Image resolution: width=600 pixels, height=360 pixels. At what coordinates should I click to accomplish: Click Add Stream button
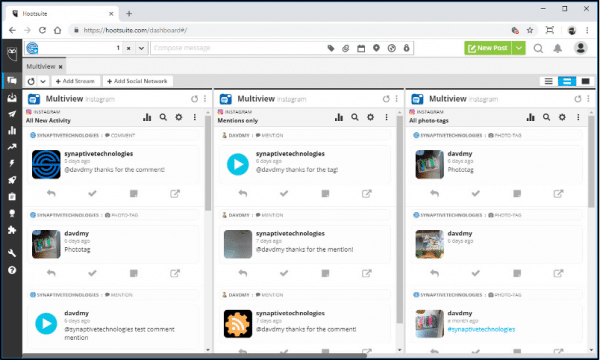[75, 81]
